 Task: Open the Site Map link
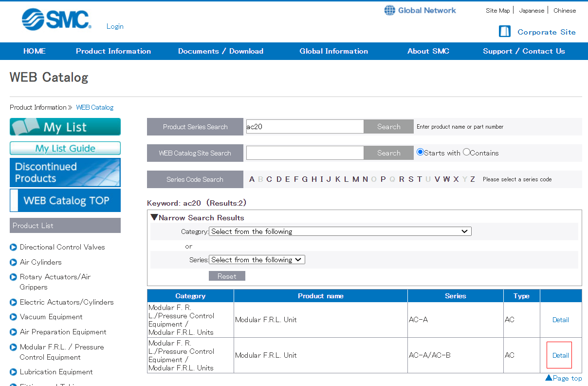coord(497,10)
